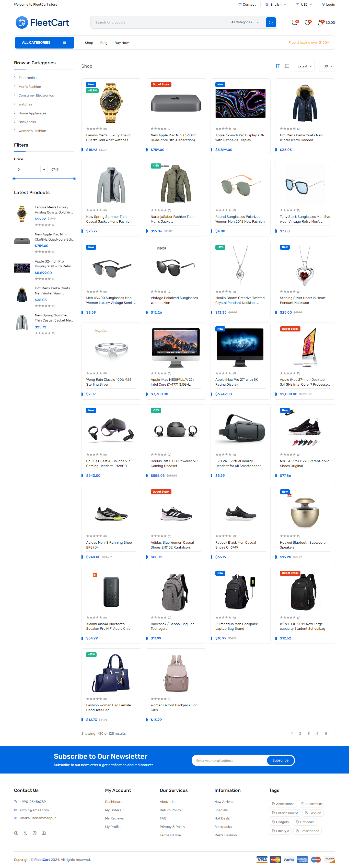Open the Facebook social icon

tap(16, 833)
